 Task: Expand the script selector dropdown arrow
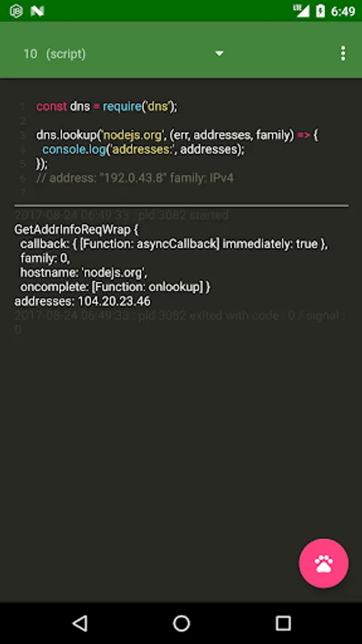(x=219, y=54)
